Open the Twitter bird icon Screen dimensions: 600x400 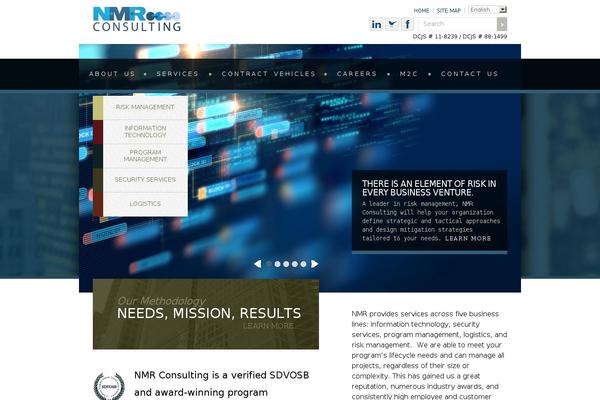392,24
